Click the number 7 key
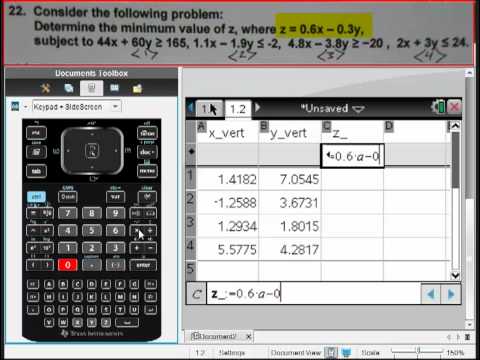This screenshot has height=360, width=480. coord(68,213)
